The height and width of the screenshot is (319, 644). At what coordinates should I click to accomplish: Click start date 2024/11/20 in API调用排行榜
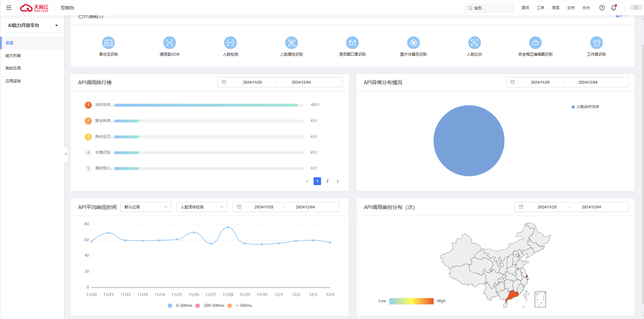pyautogui.click(x=252, y=82)
